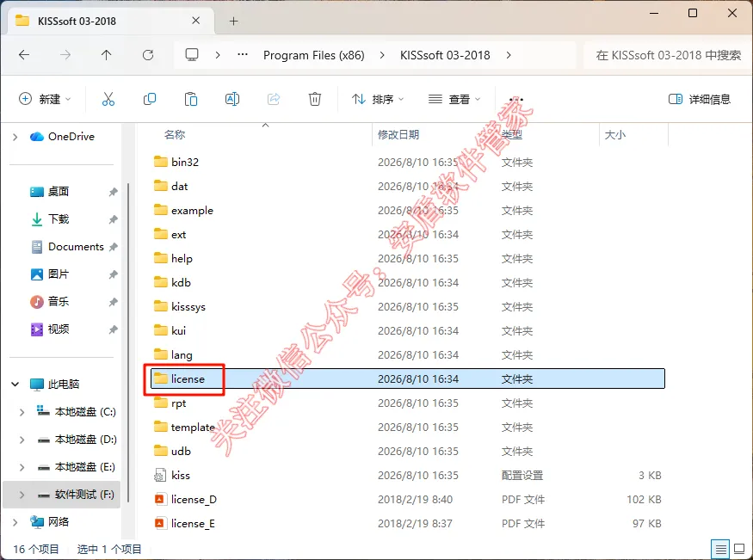Screen dimensions: 753x560
Task: Expand Local Disk (D:) node
Action: 22,440
